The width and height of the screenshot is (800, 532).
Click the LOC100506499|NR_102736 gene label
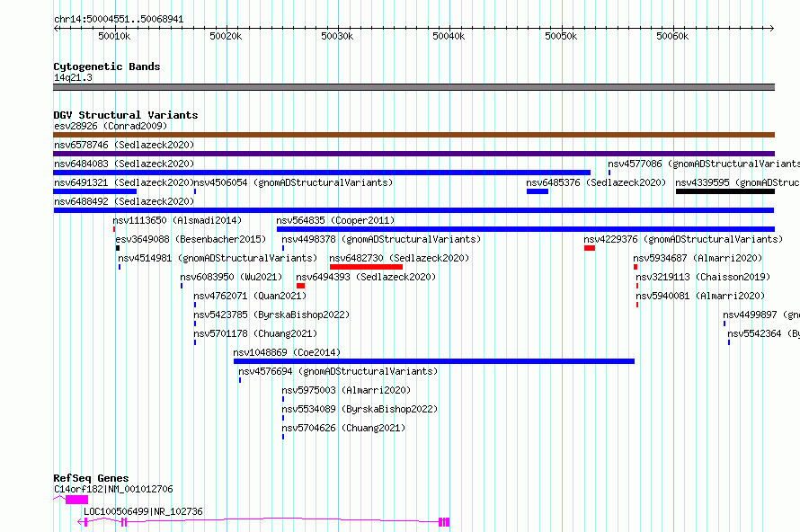point(143,511)
